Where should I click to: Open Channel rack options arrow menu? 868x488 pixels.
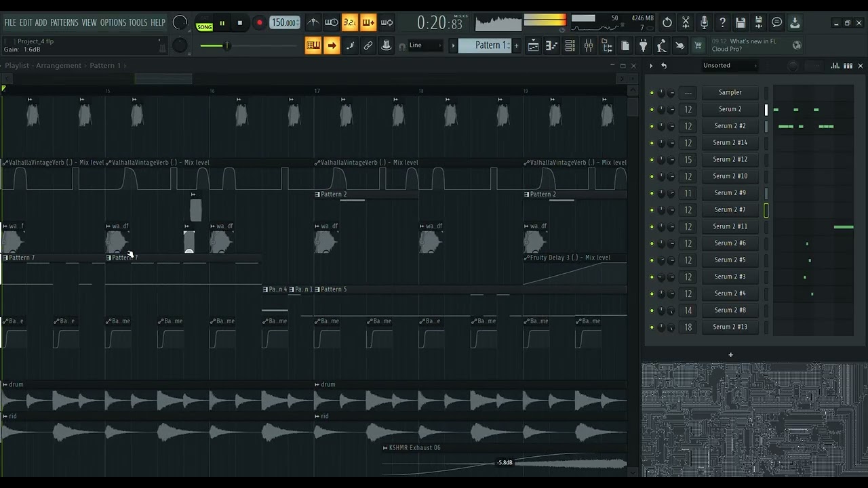coord(651,66)
